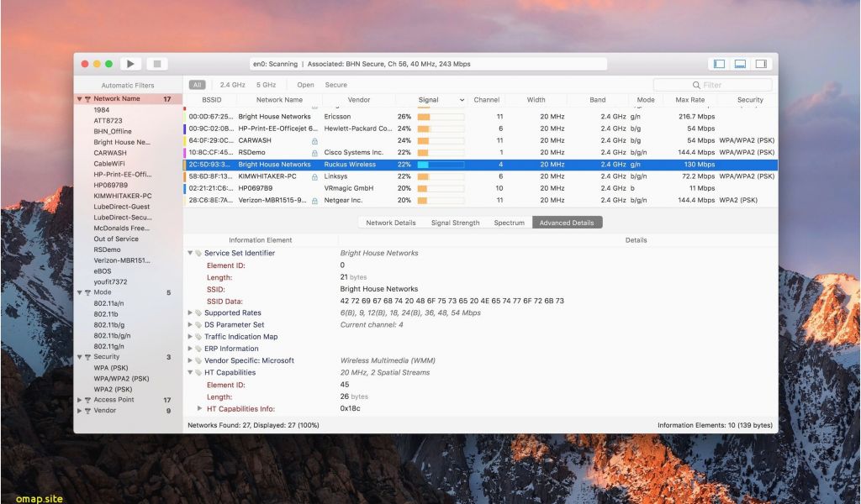Click the color marker of the RSDemo row
861x504 pixels.
click(x=185, y=153)
